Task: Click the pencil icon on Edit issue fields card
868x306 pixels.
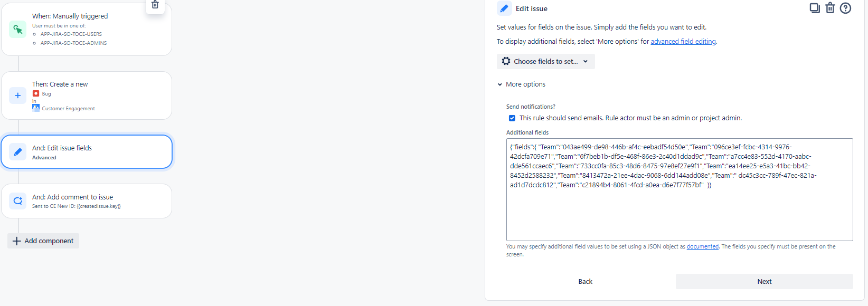Action: coord(18,152)
